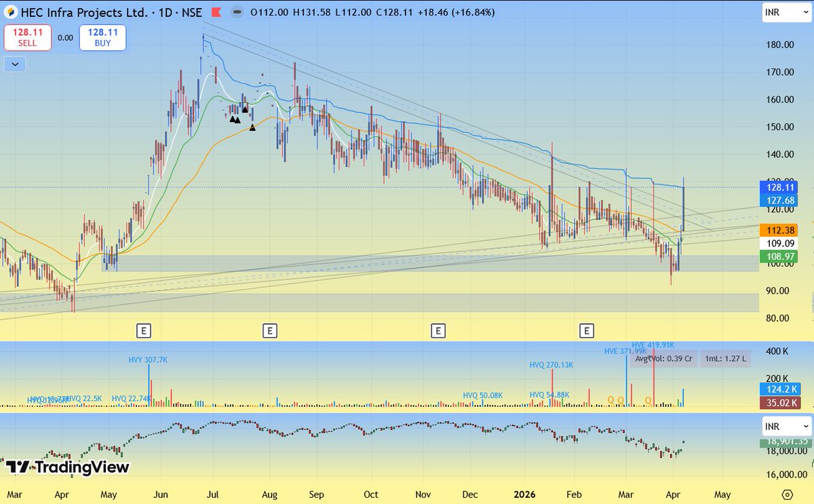Click the 2026 label on time axis
Image resolution: width=814 pixels, height=504 pixels.
pyautogui.click(x=524, y=495)
